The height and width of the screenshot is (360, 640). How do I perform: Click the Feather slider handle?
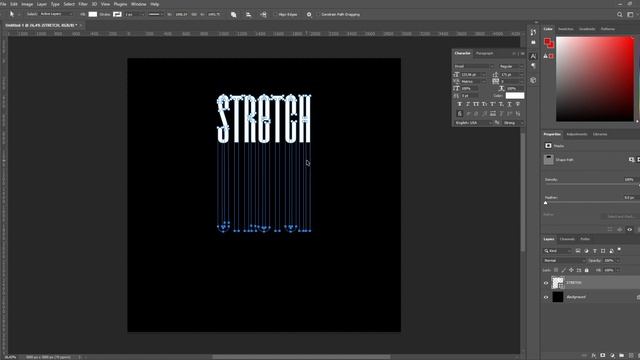(x=546, y=202)
